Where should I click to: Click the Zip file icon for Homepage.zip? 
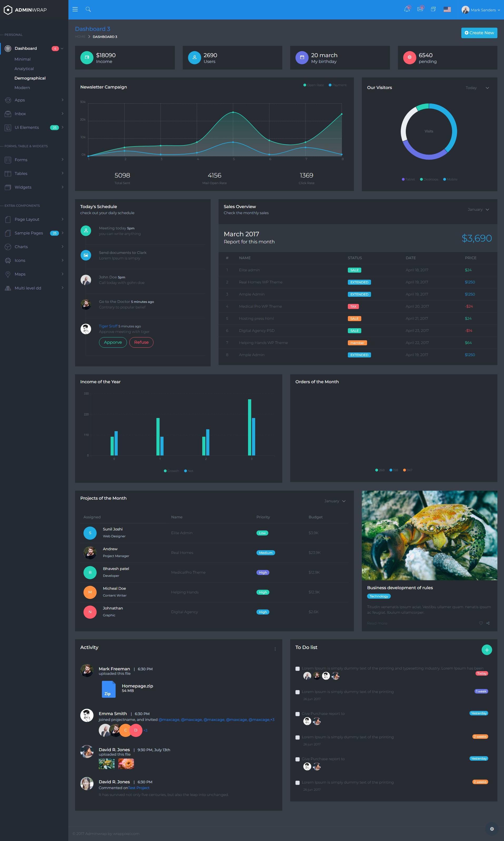pos(108,689)
